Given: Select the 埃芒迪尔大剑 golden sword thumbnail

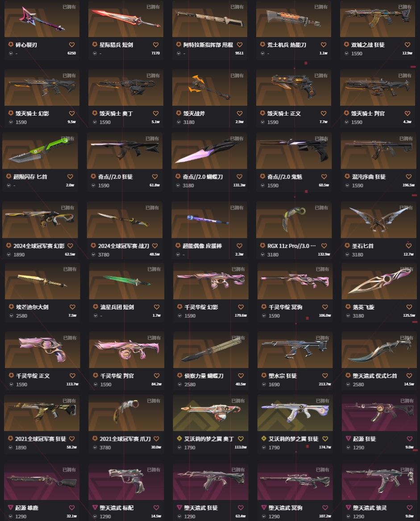Looking at the screenshot, I should click(42, 281).
